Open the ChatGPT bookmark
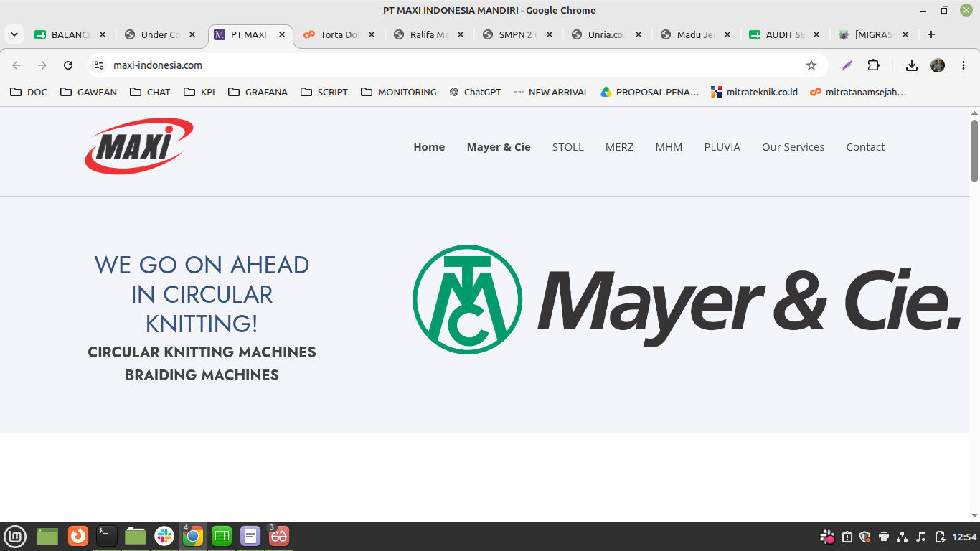The width and height of the screenshot is (980, 551). [x=475, y=92]
